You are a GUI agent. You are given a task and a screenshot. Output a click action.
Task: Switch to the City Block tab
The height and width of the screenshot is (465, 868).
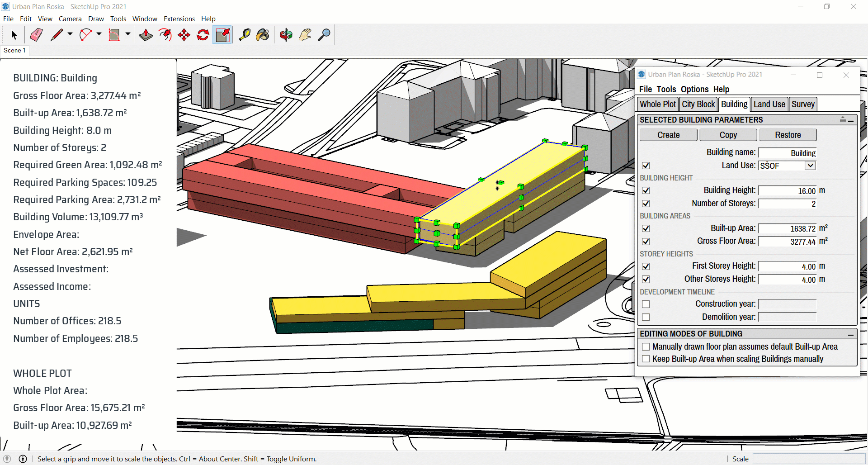pyautogui.click(x=698, y=104)
